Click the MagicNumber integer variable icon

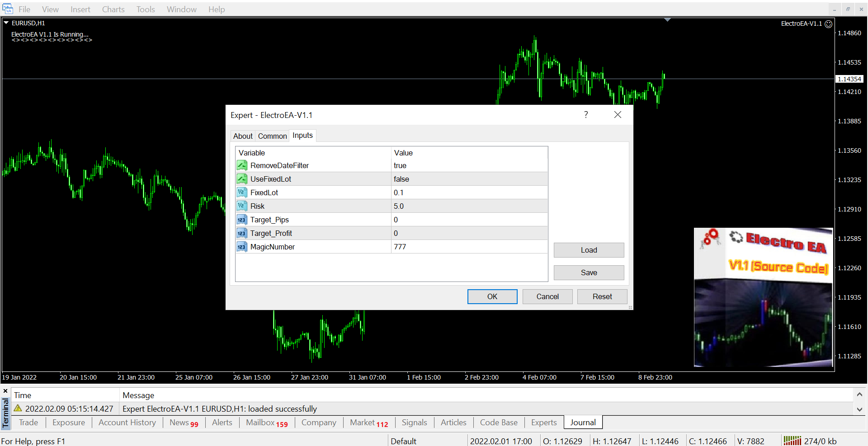pyautogui.click(x=242, y=247)
